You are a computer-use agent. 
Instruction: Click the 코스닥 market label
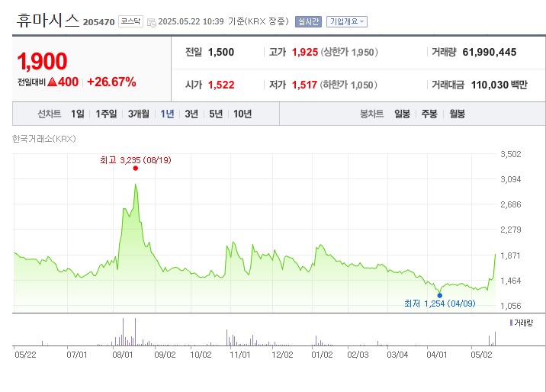130,21
